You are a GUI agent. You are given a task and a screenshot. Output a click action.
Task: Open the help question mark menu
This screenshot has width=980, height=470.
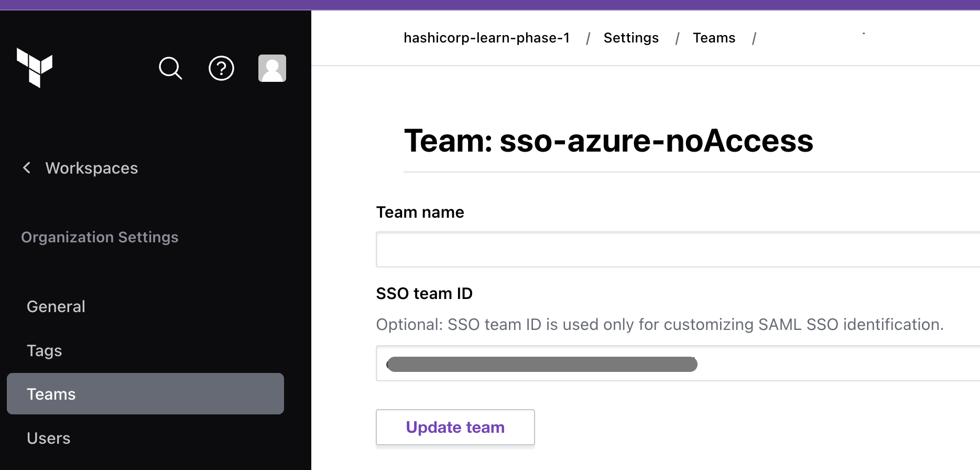pos(221,68)
